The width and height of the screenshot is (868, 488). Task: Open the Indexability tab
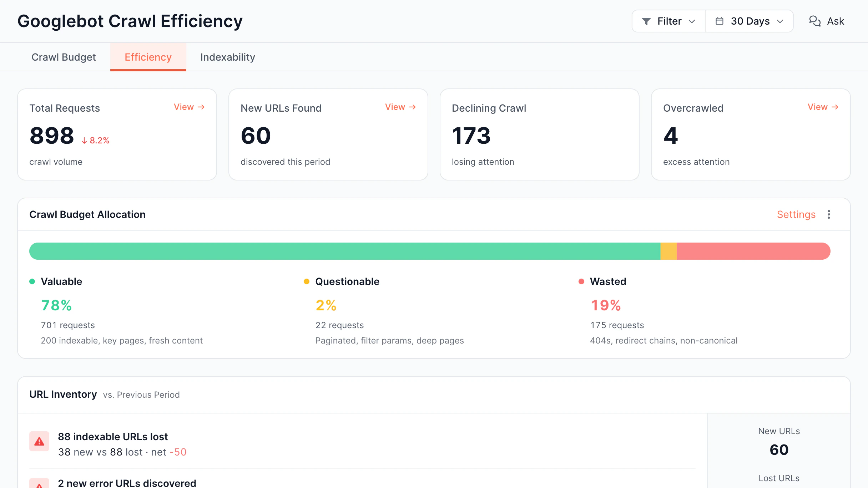point(228,57)
